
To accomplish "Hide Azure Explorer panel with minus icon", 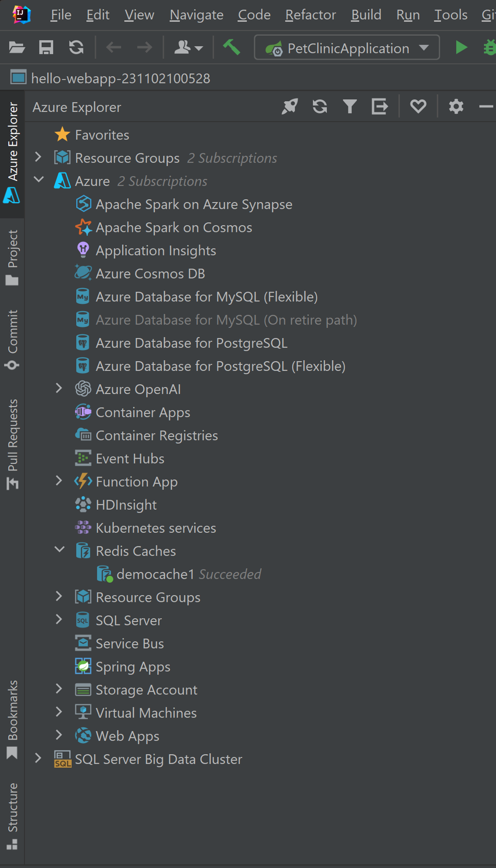I will [486, 107].
